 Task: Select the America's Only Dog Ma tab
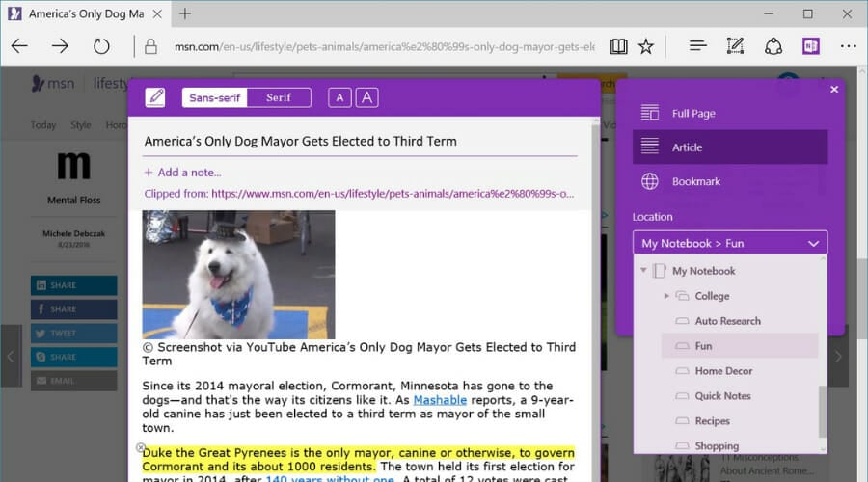tap(86, 13)
